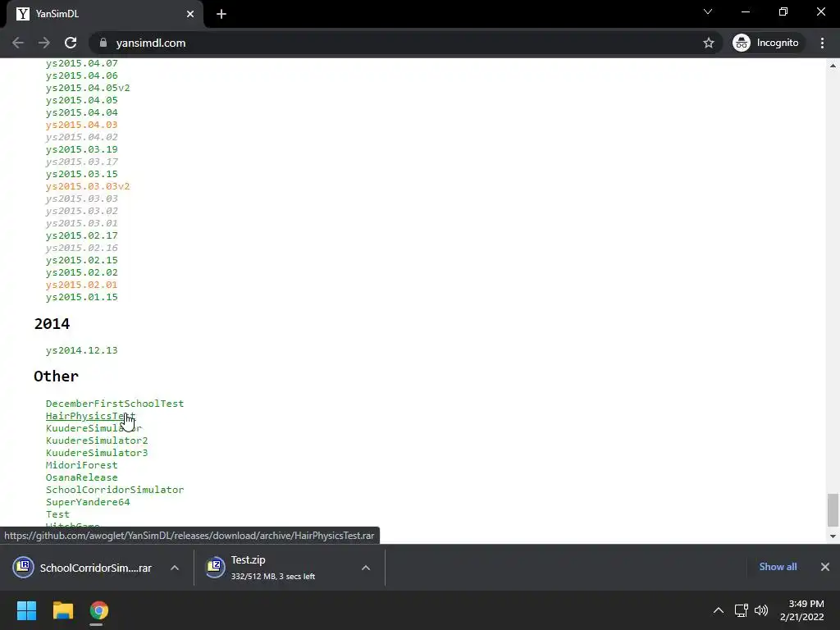840x630 pixels.
Task: Select the greyed ys2015.03.17 entry
Action: 81,162
